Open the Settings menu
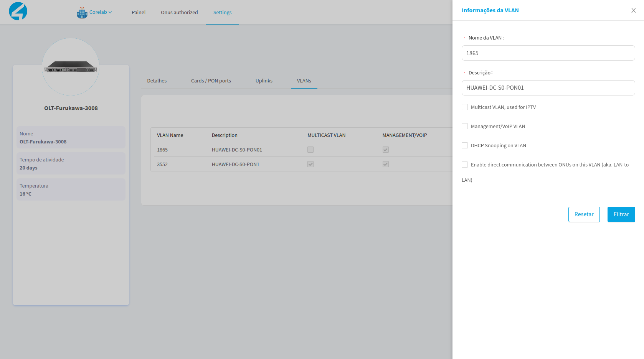The height and width of the screenshot is (359, 644). (222, 13)
